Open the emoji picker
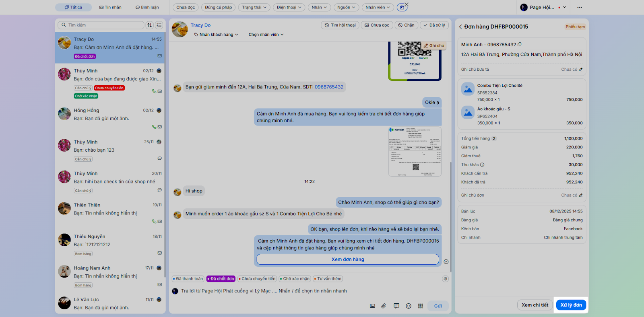644x317 pixels. pyautogui.click(x=409, y=306)
